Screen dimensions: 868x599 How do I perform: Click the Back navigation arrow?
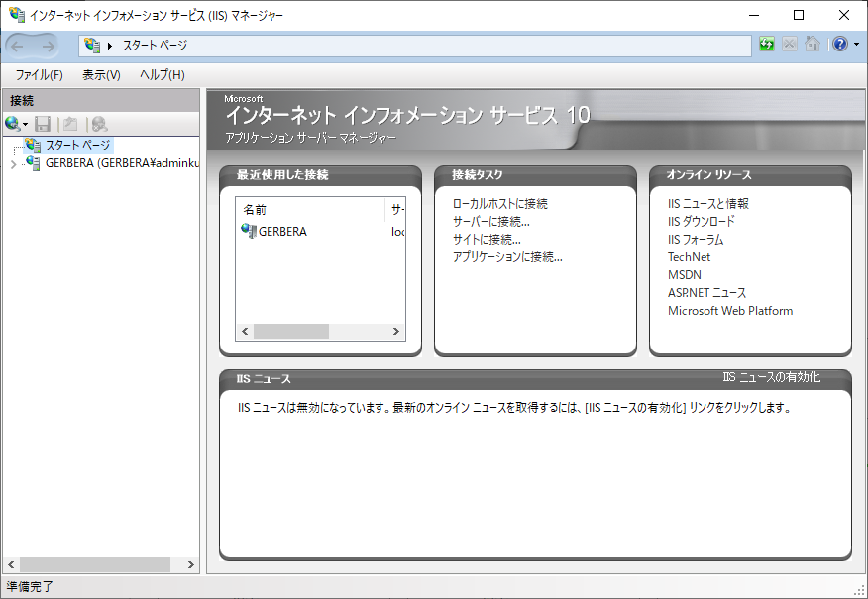[18, 46]
